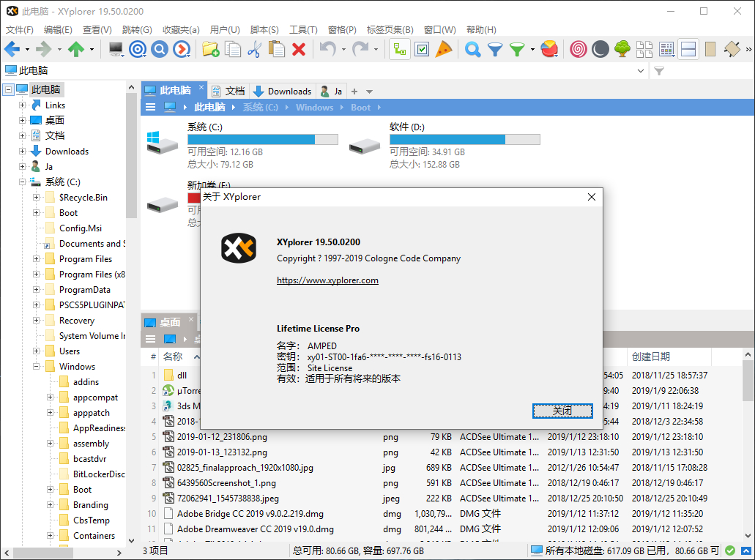
Task: Switch to the 文档 tab
Action: (x=228, y=91)
